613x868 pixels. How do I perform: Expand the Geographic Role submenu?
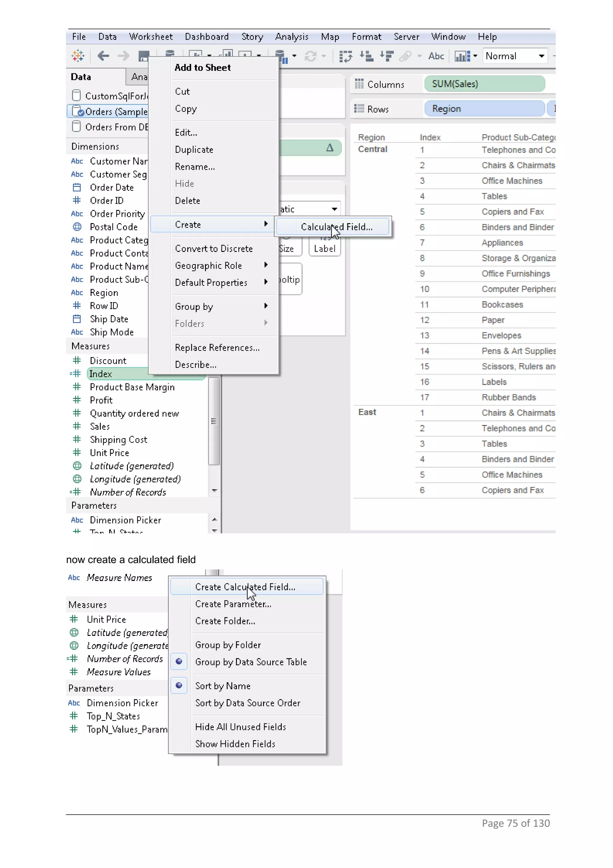tap(266, 265)
